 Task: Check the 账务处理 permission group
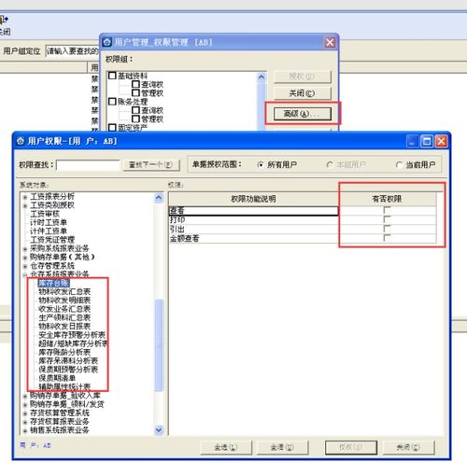(112, 102)
